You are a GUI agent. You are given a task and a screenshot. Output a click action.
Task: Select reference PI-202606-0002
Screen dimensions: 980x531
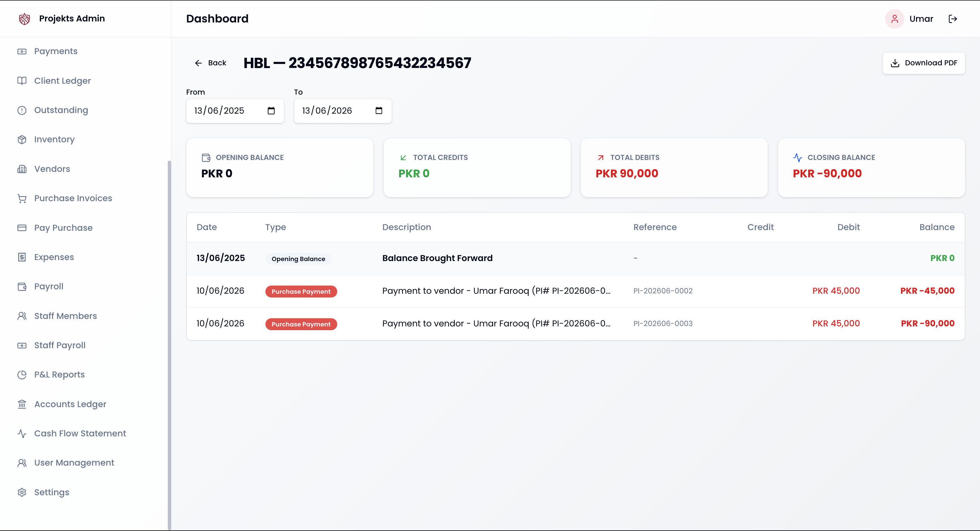click(x=663, y=291)
